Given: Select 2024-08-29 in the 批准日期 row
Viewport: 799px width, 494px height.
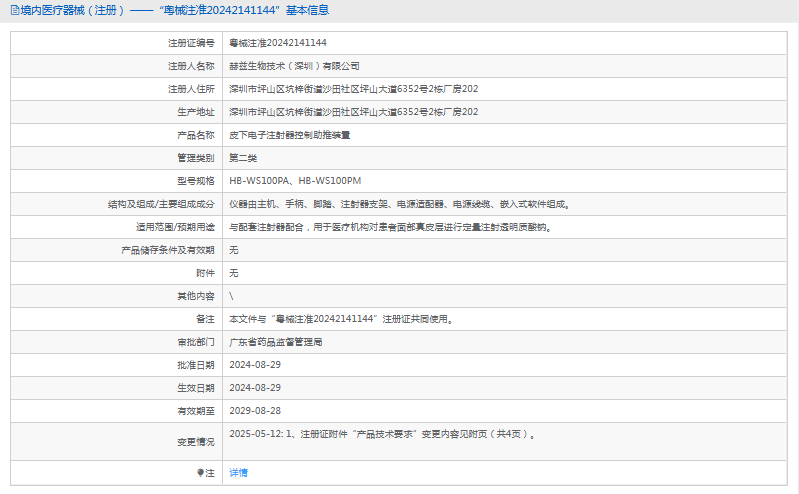Looking at the screenshot, I should pyautogui.click(x=255, y=365).
